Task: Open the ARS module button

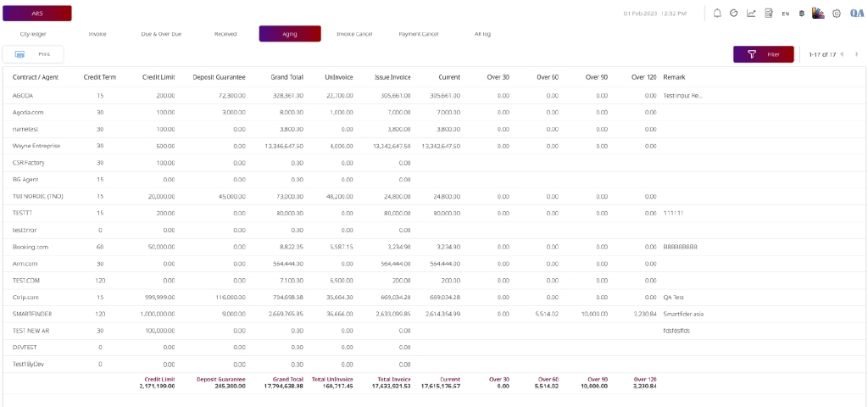Action: [x=37, y=14]
